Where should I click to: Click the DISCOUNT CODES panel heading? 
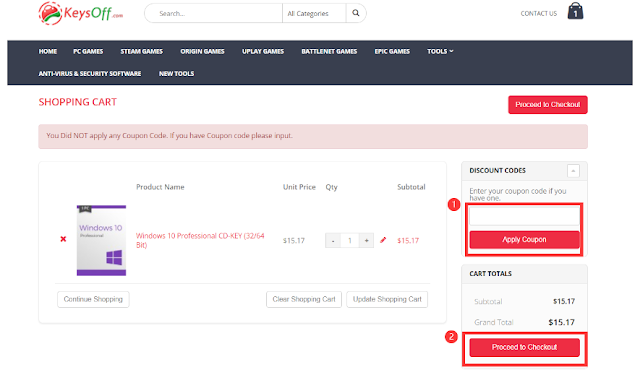pyautogui.click(x=498, y=171)
